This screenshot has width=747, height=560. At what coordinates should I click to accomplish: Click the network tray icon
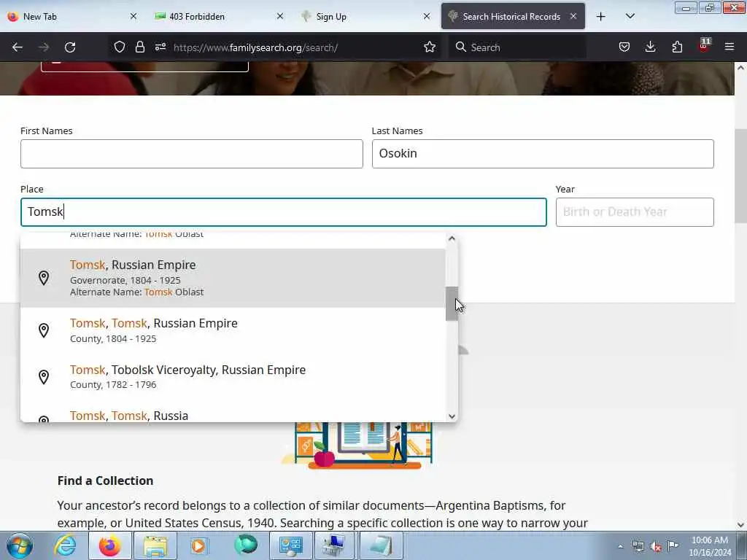(638, 546)
